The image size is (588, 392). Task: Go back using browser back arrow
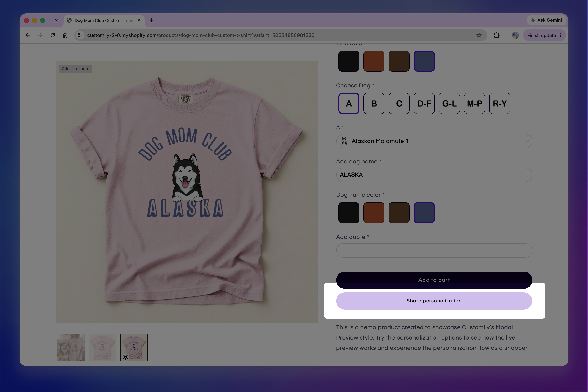click(x=28, y=35)
